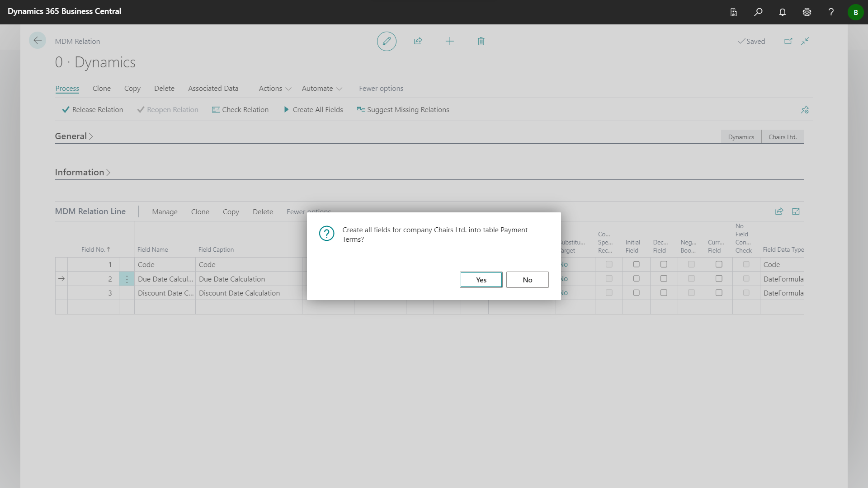Click empty new row Field Name cell
This screenshot has width=868, height=488.
tap(165, 307)
